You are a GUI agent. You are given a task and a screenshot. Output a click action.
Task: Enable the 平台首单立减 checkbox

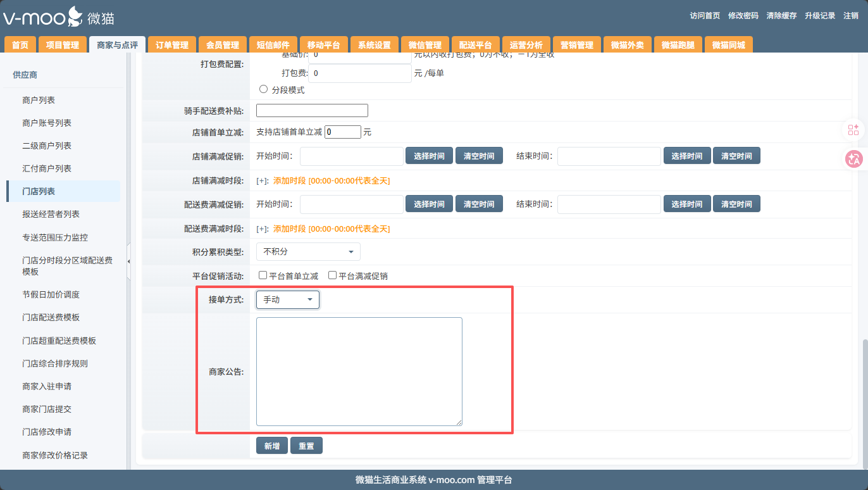click(x=263, y=276)
